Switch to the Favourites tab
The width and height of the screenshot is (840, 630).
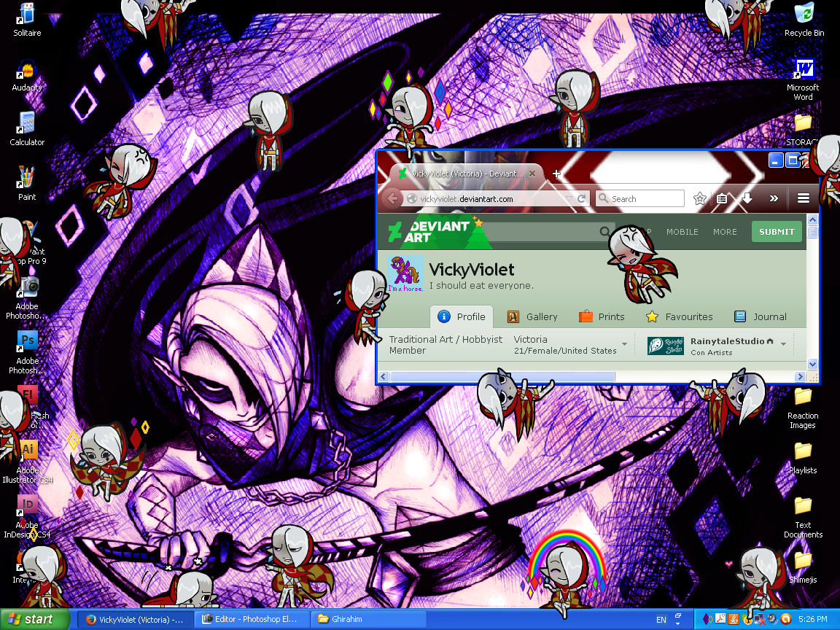pos(680,316)
